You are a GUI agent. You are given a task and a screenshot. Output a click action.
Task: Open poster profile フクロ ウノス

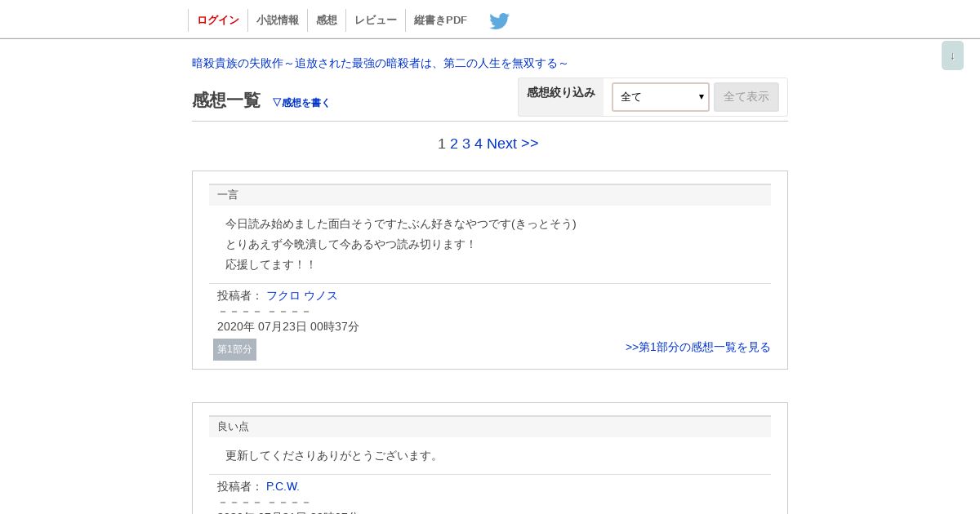302,295
